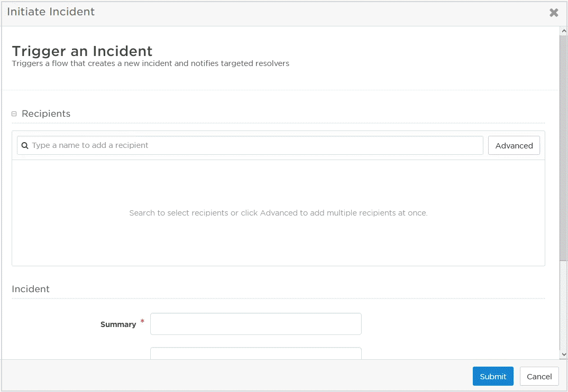Click the input field below Summary
The image size is (568, 392).
(256, 353)
